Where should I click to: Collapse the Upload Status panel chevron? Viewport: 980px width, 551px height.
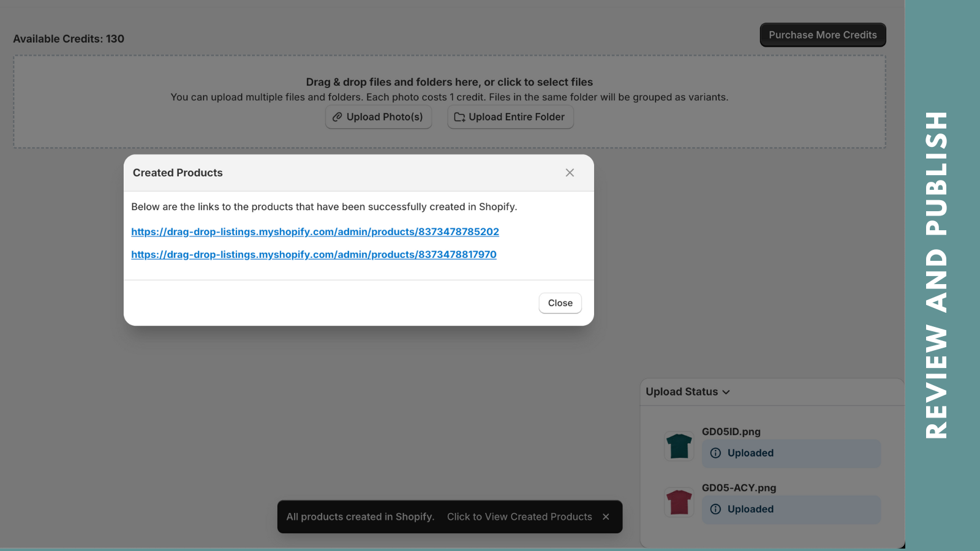tap(726, 392)
